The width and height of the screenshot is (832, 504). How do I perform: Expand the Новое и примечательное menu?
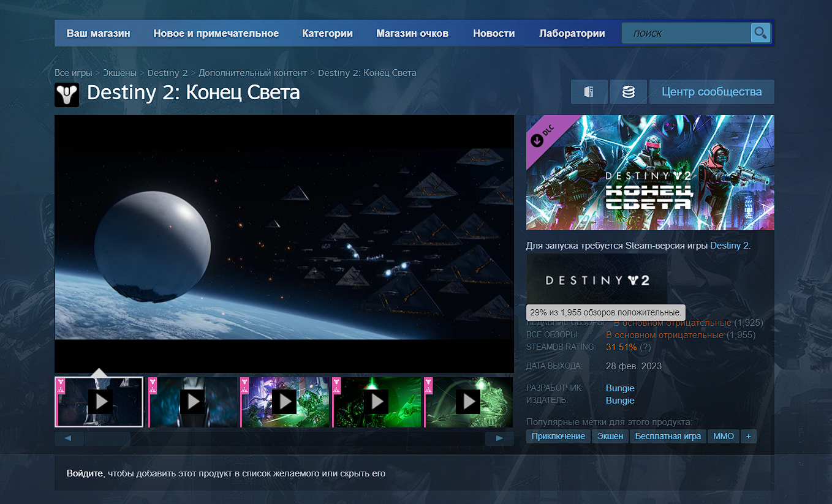pos(216,34)
